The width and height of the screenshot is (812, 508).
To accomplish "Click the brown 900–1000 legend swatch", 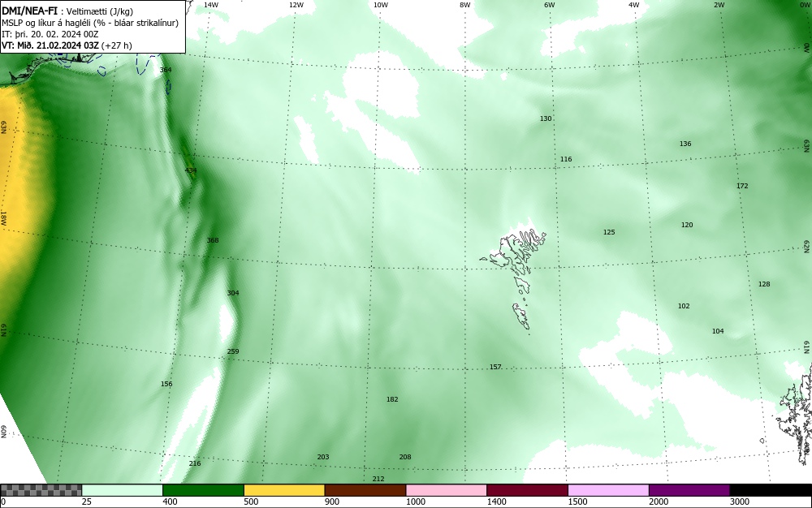I will [365, 490].
